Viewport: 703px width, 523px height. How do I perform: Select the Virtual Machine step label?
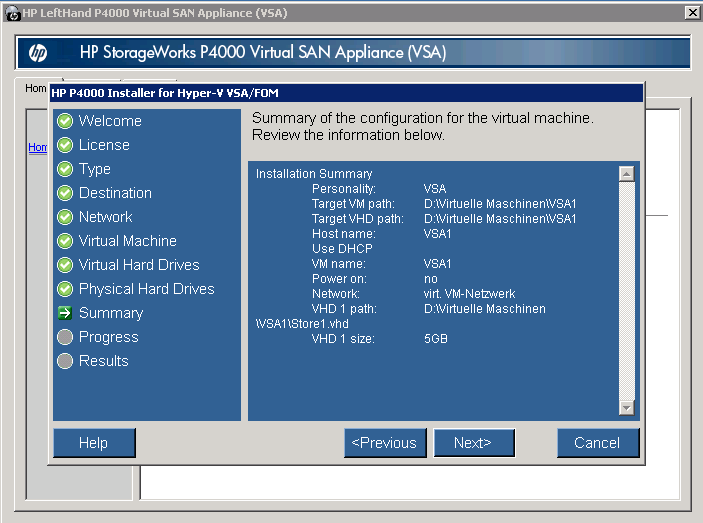128,241
